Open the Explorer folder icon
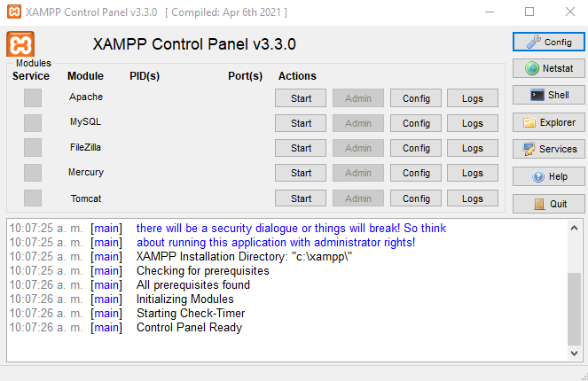 pyautogui.click(x=549, y=122)
